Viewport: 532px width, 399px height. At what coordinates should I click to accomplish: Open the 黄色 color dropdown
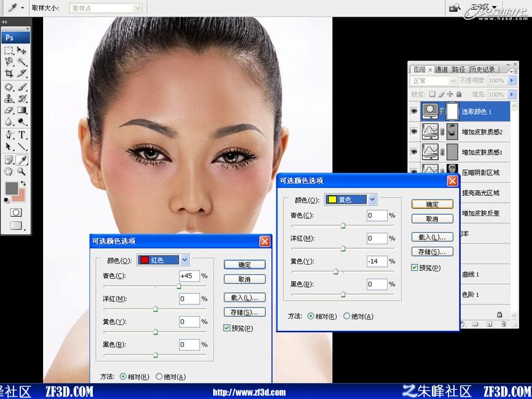pos(372,199)
